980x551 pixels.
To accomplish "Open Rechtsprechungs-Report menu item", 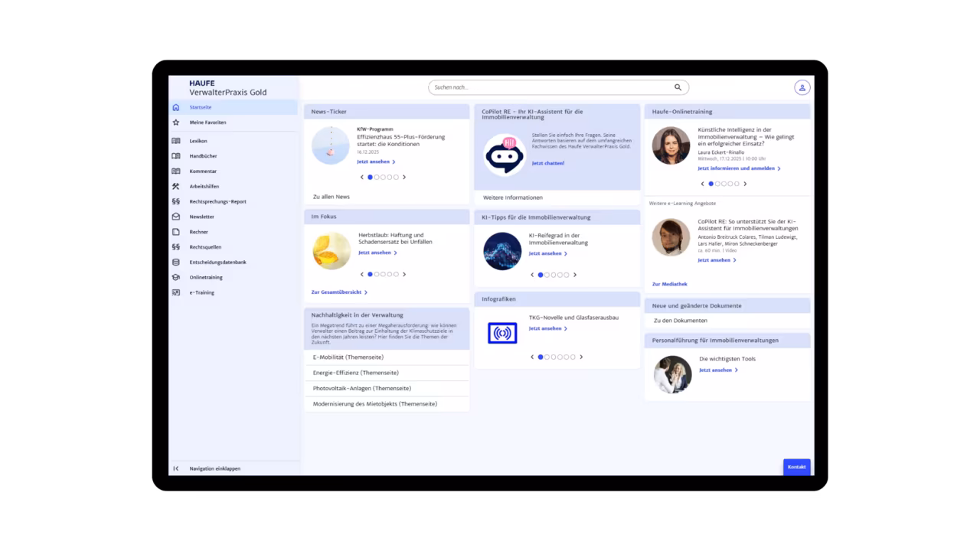I will pos(217,202).
